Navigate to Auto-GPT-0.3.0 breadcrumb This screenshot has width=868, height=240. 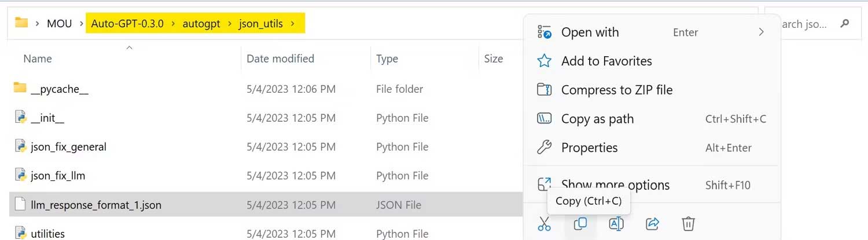pyautogui.click(x=127, y=24)
